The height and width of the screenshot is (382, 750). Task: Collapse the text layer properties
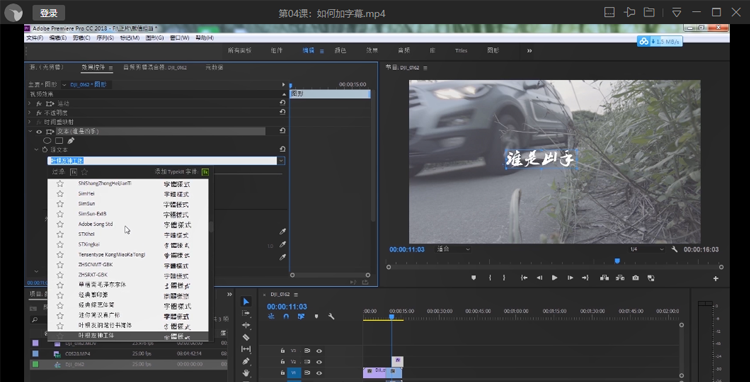point(30,131)
